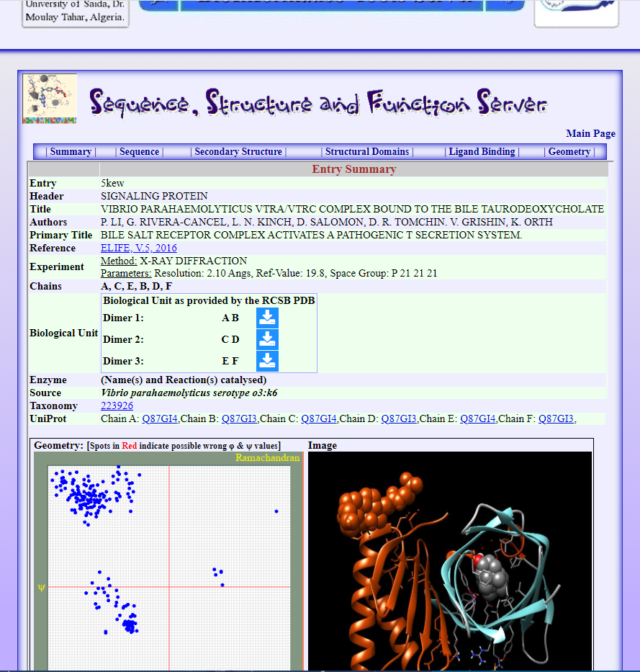Click the authors list starting with P. LI

pos(326,222)
